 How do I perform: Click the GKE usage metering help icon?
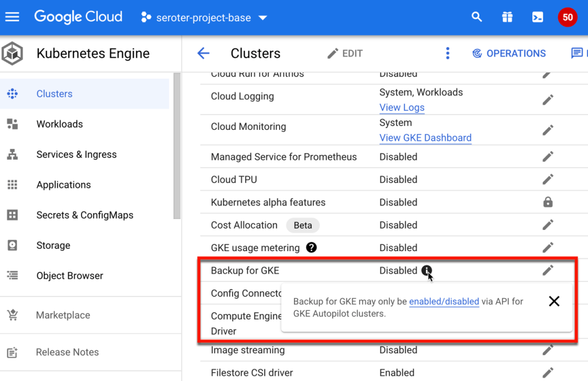(x=311, y=248)
